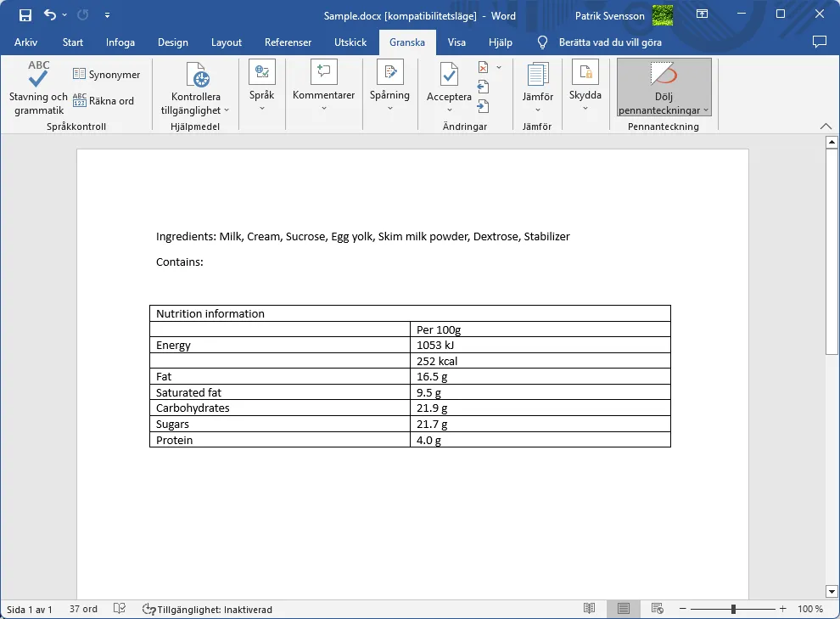Switch to Web Layout view
Image resolution: width=840 pixels, height=619 pixels.
[658, 608]
